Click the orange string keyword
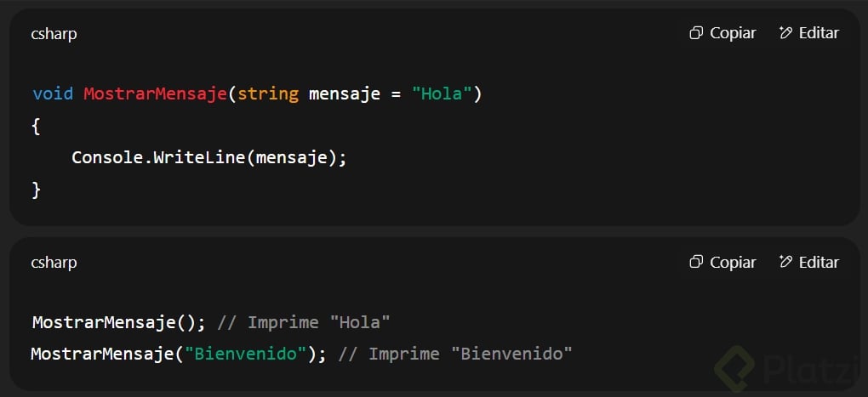 [268, 94]
